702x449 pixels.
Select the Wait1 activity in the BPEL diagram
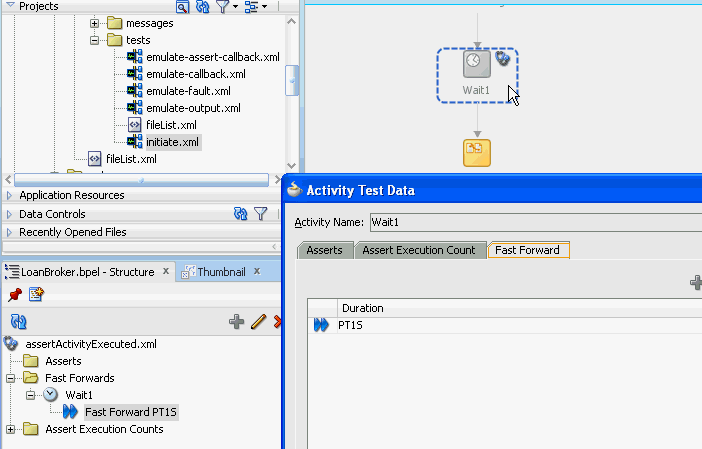pos(476,75)
